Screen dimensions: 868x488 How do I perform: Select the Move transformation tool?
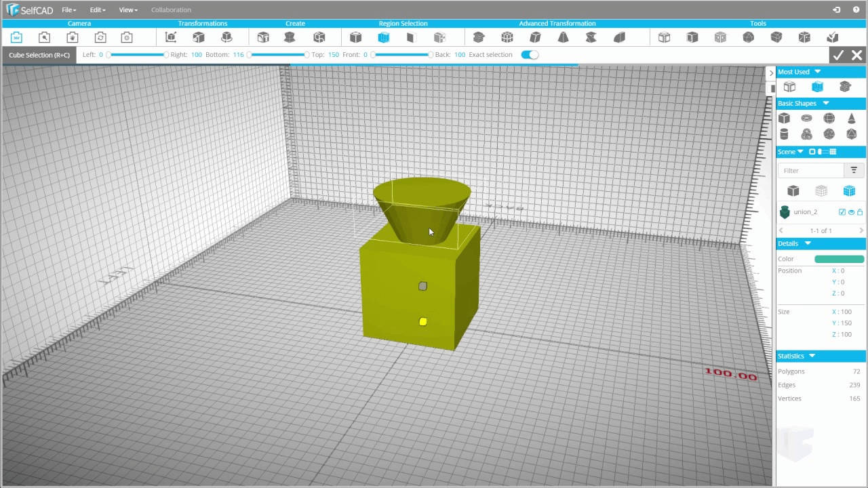click(171, 37)
